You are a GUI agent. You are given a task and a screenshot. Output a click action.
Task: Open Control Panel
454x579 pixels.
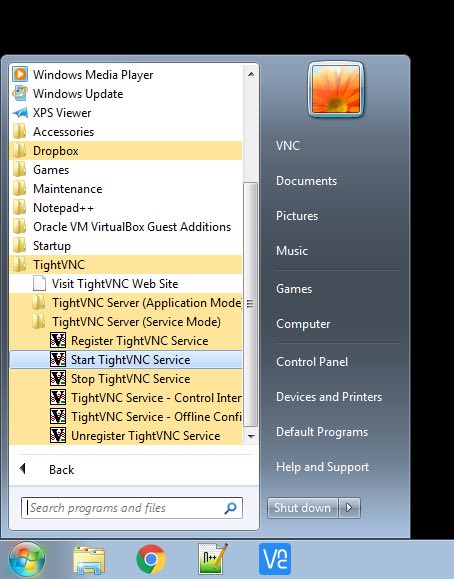pyautogui.click(x=312, y=362)
